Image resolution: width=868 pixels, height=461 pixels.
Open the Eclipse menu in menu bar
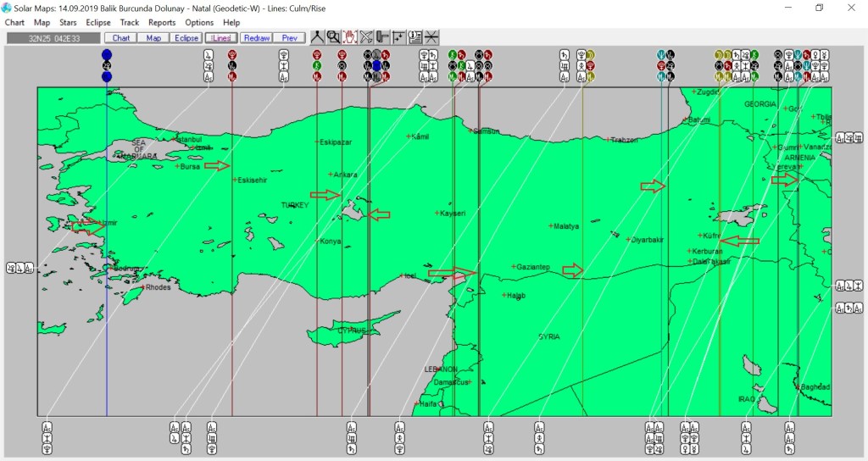[98, 22]
